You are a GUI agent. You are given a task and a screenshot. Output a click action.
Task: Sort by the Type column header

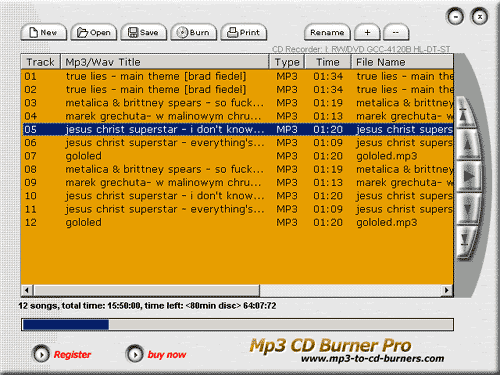[x=287, y=62]
